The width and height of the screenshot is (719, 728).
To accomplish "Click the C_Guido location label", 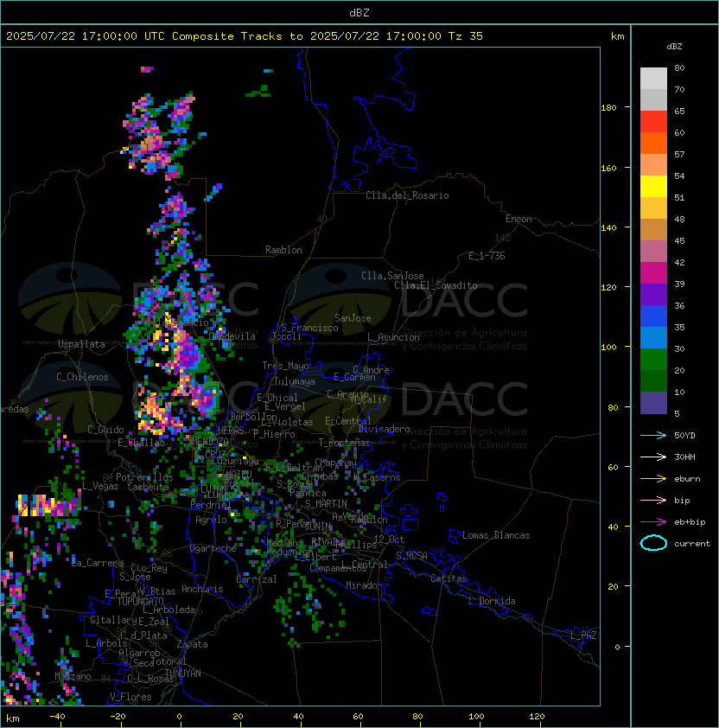I will [x=105, y=430].
